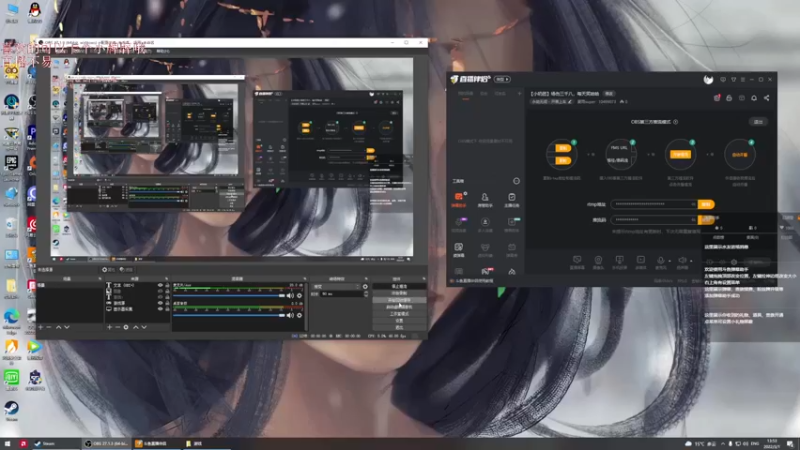Click round settings icon beside 工具箱 header
Image resolution: width=800 pixels, height=450 pixels.
click(516, 181)
